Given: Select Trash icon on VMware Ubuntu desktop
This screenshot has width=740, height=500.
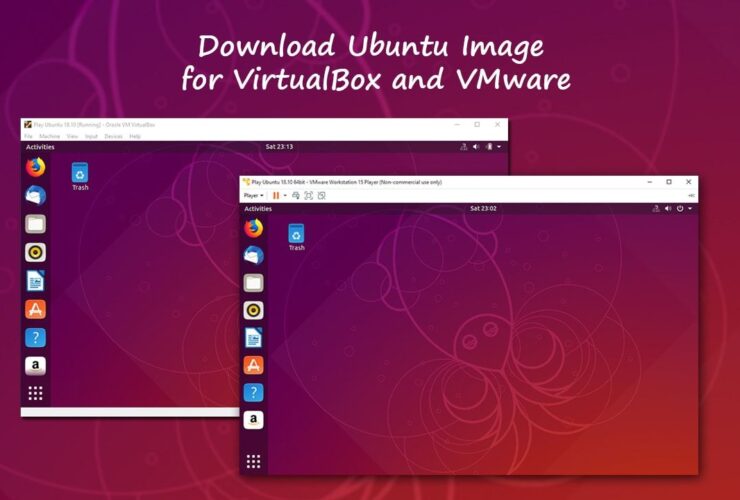Looking at the screenshot, I should [x=296, y=237].
